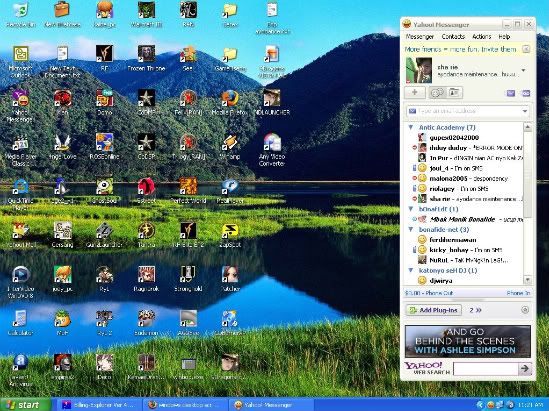Viewport: 549px width, 411px height.
Task: Open the Winamp desktop shortcut
Action: tap(230, 146)
